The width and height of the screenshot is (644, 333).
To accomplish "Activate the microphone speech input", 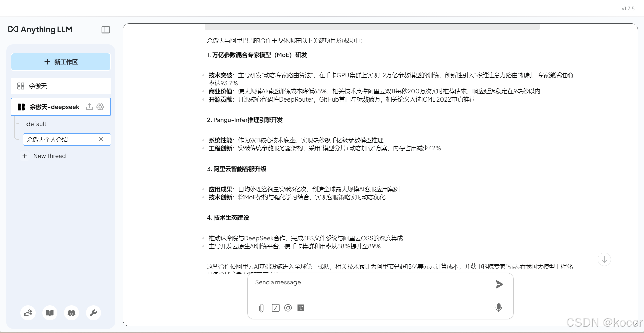I will 499,308.
